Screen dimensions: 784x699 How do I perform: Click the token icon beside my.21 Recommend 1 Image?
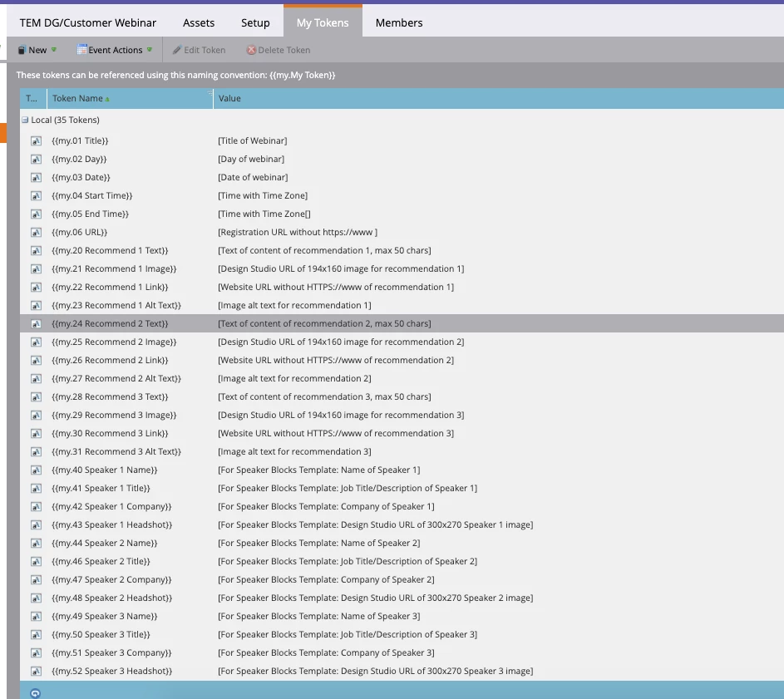(36, 269)
